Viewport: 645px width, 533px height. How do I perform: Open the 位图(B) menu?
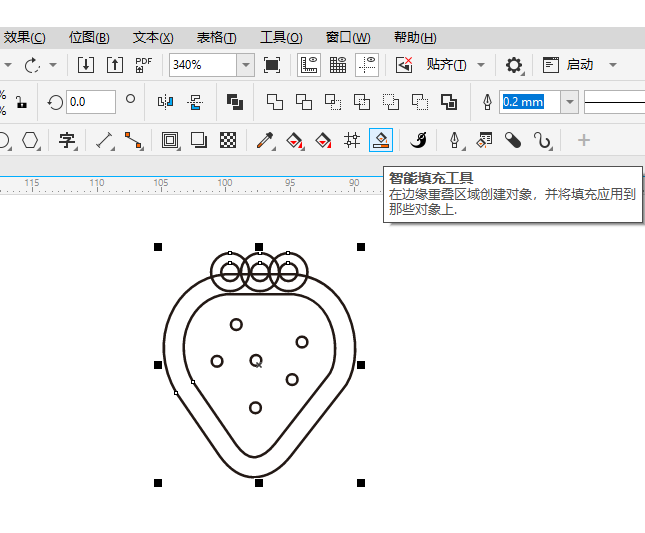[x=89, y=38]
